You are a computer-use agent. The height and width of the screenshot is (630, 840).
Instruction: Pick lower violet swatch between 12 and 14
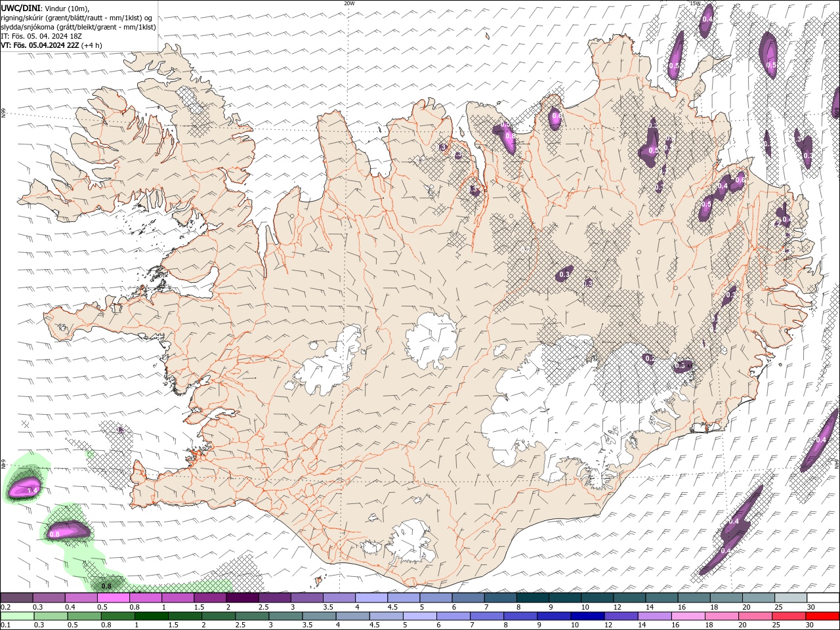620,616
